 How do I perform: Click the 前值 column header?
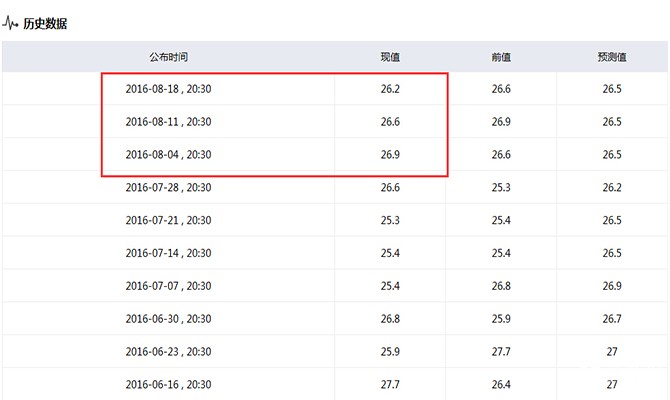pos(501,57)
